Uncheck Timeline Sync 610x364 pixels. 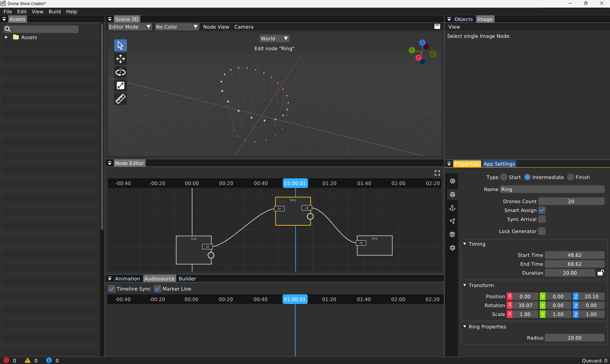(111, 289)
